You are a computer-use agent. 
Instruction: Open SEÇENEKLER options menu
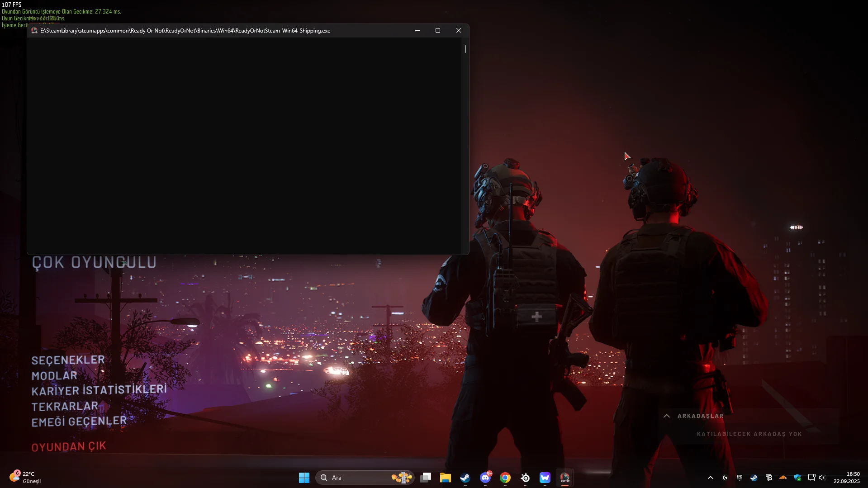(68, 360)
